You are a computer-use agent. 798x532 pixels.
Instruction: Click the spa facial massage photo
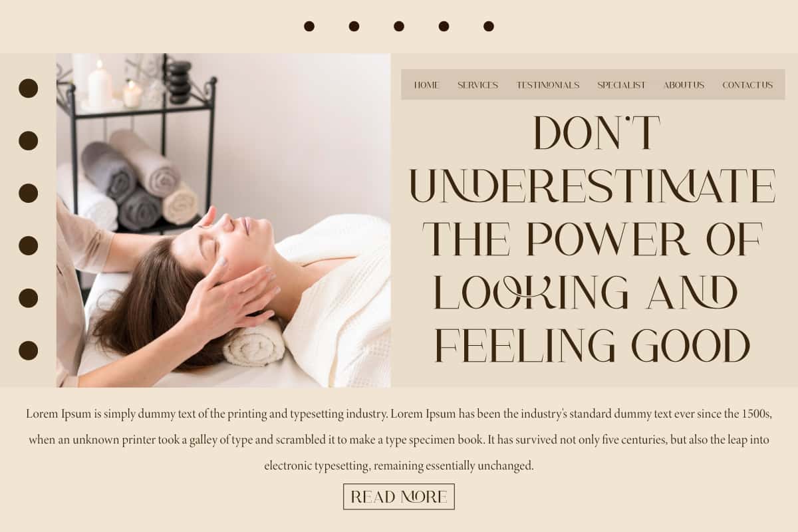[x=223, y=220]
